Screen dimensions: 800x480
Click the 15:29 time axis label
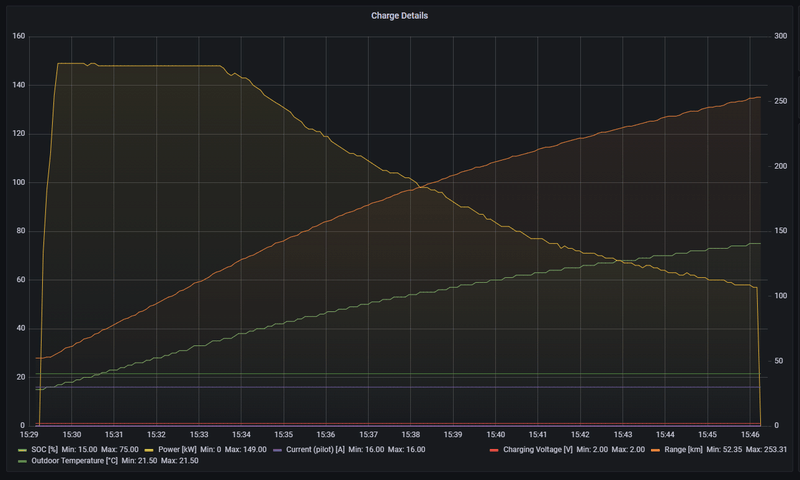pyautogui.click(x=29, y=435)
